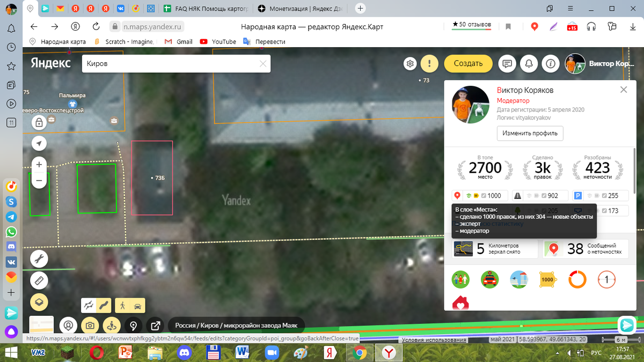
Task: Click the mirrors kilometers 5 card
Action: pyautogui.click(x=495, y=249)
